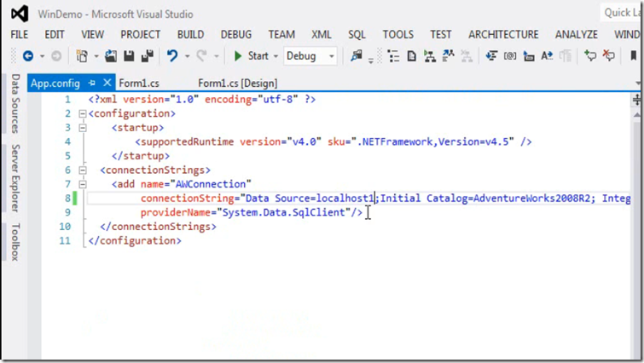Click the down-arrow indent icon left of [@]
The image size is (644, 363).
(x=491, y=55)
